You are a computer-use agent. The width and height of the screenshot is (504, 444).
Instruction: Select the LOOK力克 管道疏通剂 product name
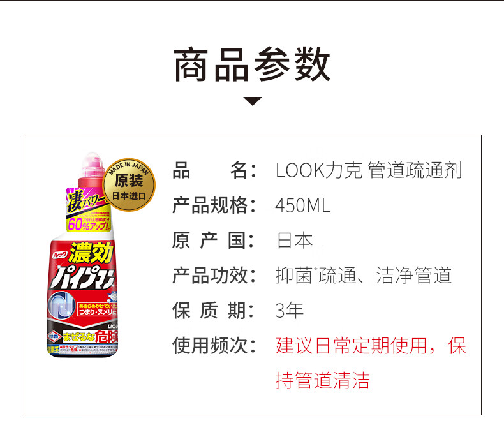click(369, 170)
